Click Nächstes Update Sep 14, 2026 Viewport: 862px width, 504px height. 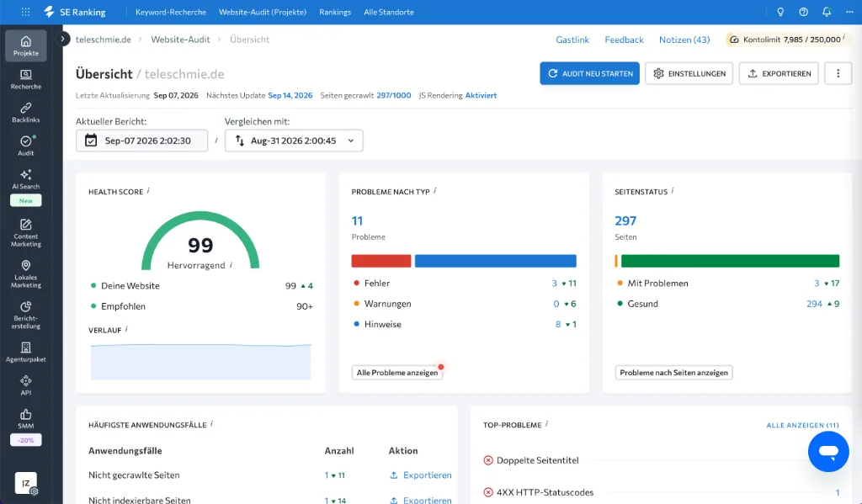tap(290, 95)
